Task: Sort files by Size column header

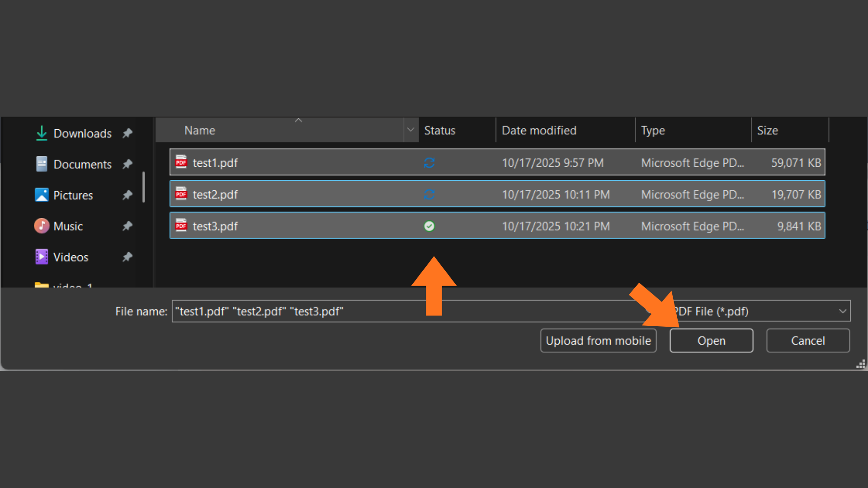Action: pyautogui.click(x=767, y=131)
